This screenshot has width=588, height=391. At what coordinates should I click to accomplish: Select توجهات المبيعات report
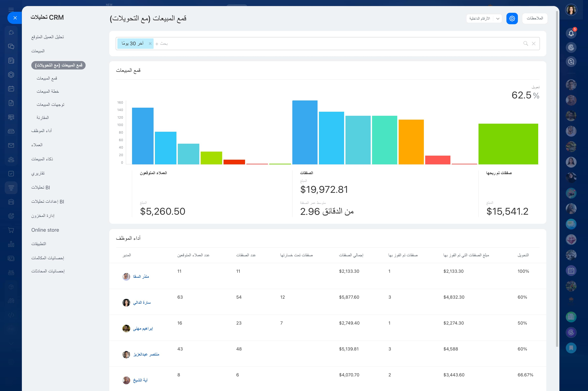point(50,105)
